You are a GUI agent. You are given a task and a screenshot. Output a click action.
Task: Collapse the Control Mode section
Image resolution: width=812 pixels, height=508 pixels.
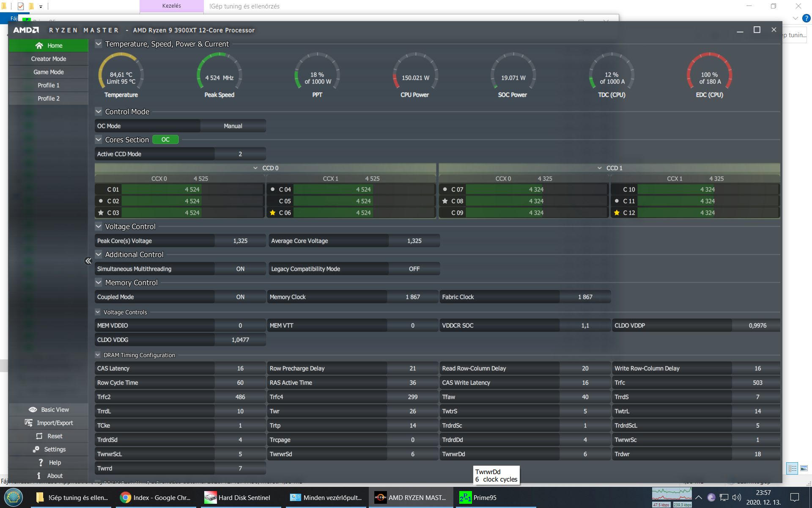point(99,111)
